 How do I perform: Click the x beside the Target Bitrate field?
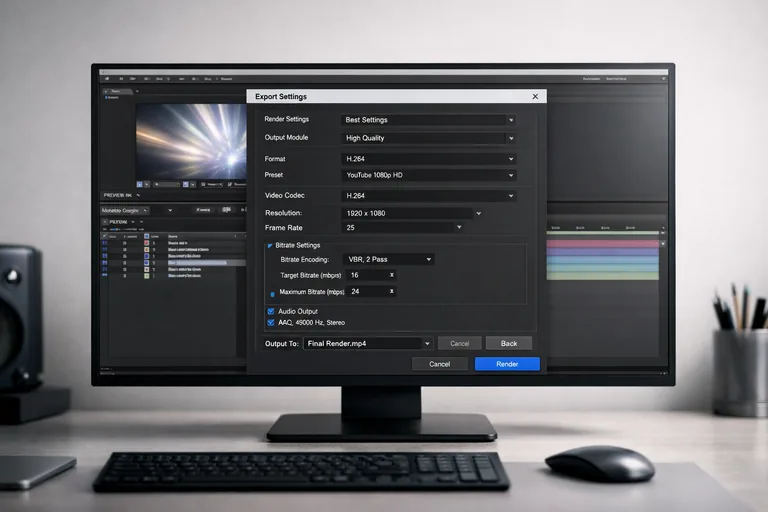391,275
